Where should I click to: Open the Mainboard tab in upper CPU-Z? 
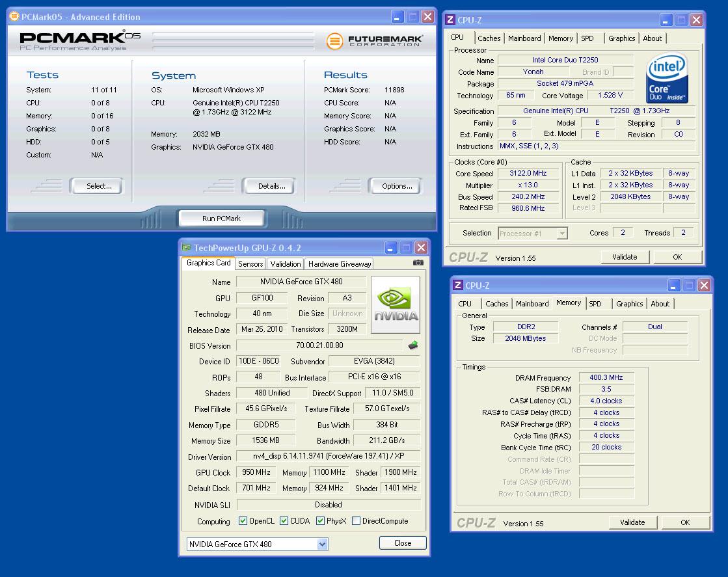pos(524,38)
